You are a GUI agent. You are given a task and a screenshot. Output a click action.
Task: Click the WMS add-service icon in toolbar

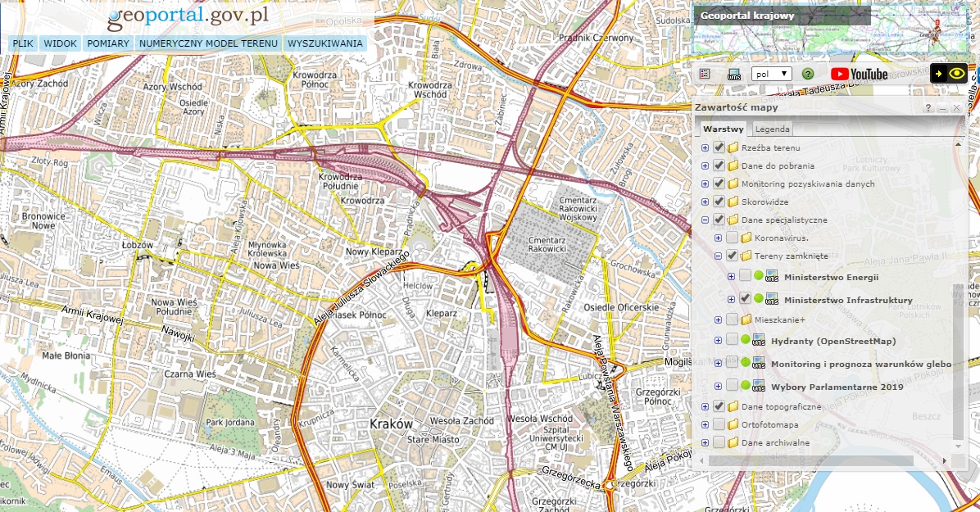(x=734, y=75)
